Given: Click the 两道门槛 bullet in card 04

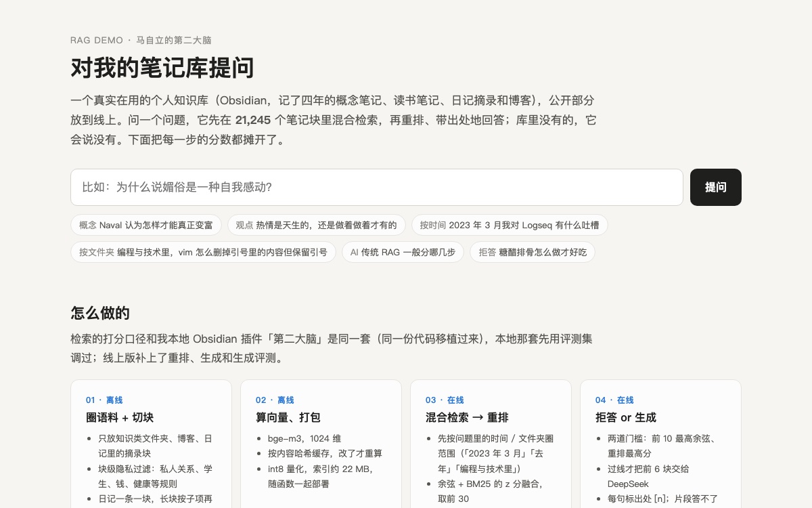Looking at the screenshot, I should pyautogui.click(x=662, y=446).
